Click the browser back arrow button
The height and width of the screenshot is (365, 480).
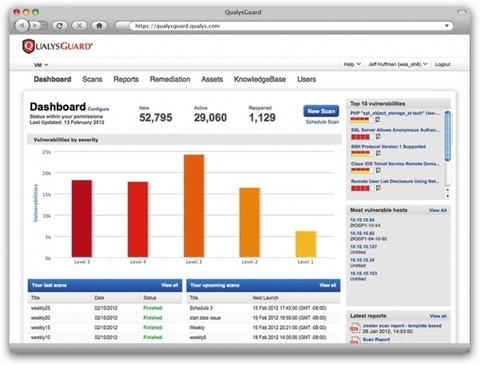pos(22,25)
